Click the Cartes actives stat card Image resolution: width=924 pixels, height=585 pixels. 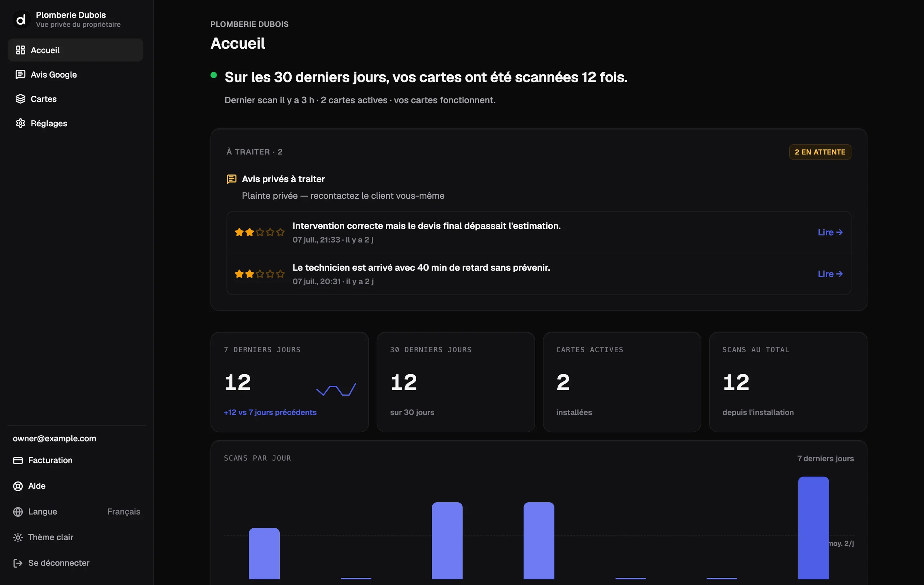622,382
